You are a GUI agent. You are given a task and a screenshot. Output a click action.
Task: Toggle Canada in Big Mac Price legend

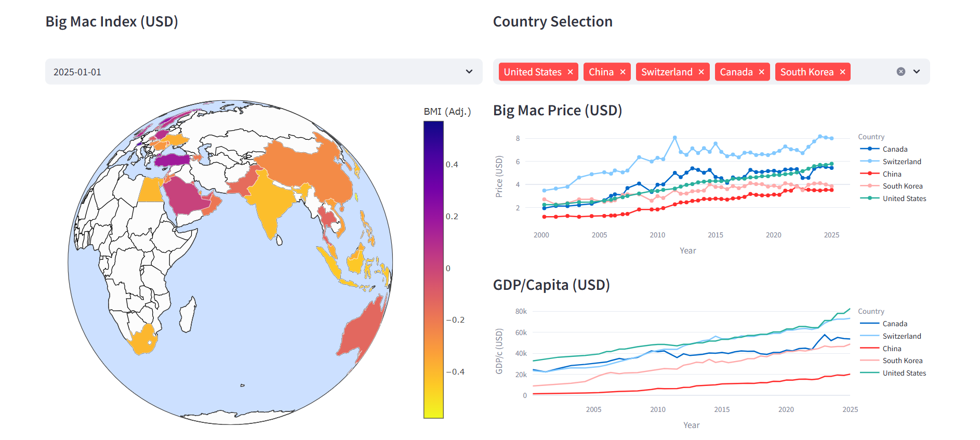click(894, 149)
